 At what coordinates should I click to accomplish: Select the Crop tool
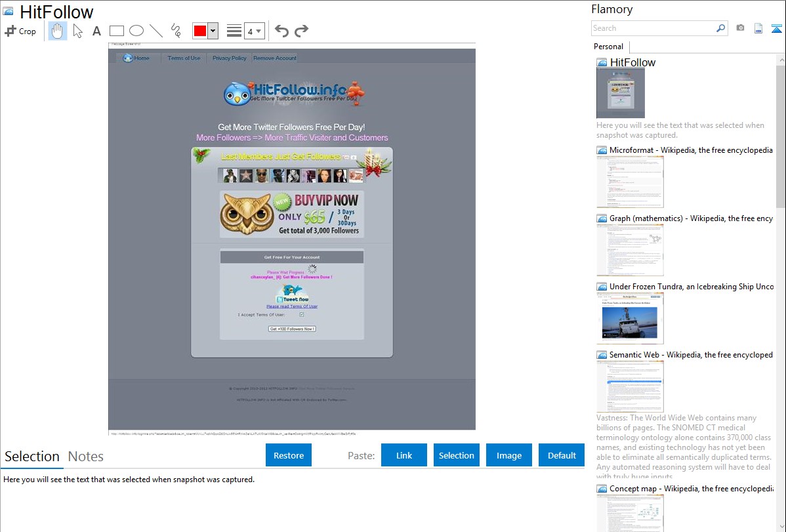[20, 31]
